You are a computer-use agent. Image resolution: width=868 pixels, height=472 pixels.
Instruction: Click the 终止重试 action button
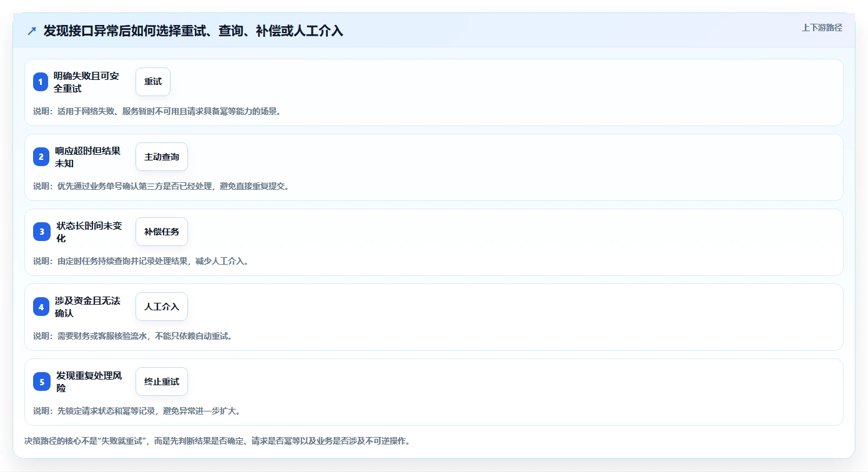[x=162, y=381]
